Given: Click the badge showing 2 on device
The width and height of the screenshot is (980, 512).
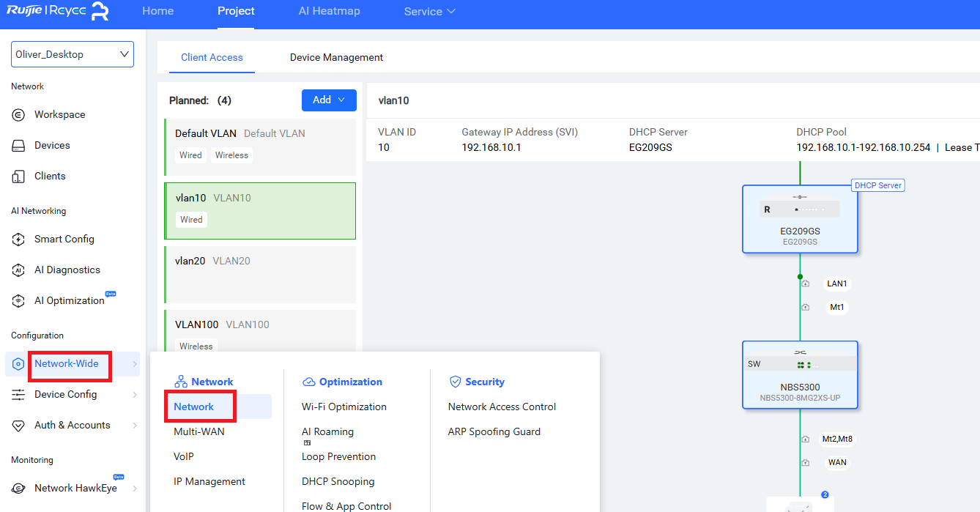Looking at the screenshot, I should coord(825,494).
